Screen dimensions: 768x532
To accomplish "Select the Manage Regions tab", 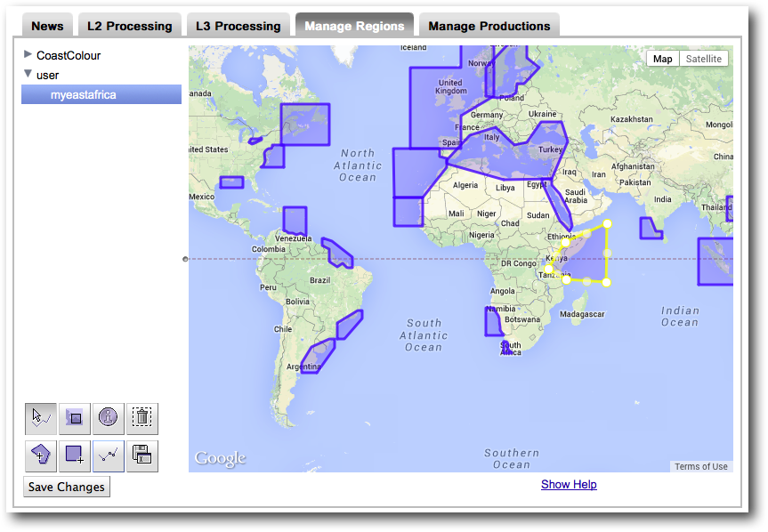I will click(x=354, y=26).
